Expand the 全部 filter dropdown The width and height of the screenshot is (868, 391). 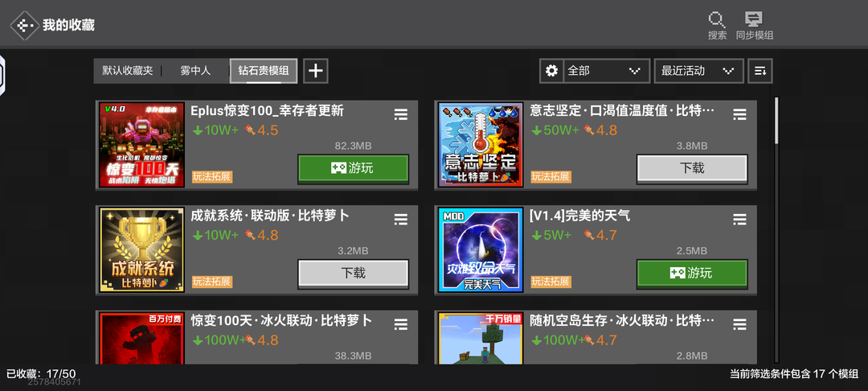coord(607,71)
